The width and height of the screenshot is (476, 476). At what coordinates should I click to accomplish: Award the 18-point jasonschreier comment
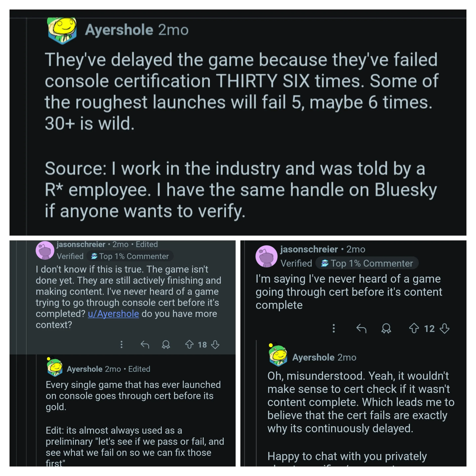click(166, 344)
